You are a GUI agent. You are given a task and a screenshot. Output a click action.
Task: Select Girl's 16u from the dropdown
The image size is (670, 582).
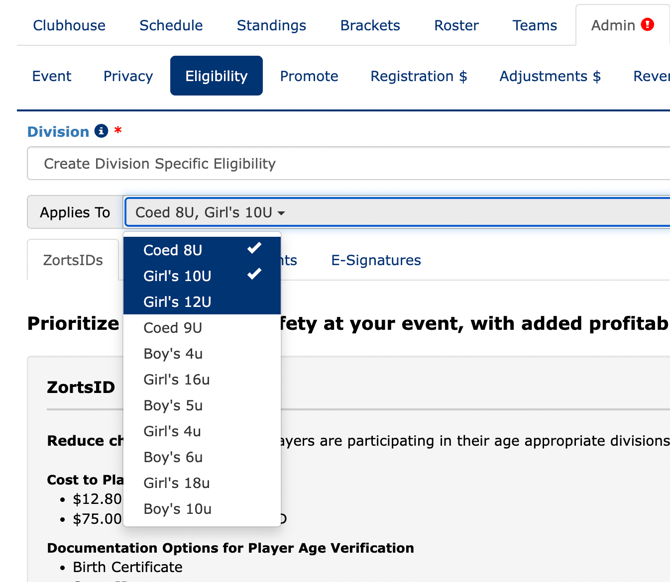[x=177, y=380]
